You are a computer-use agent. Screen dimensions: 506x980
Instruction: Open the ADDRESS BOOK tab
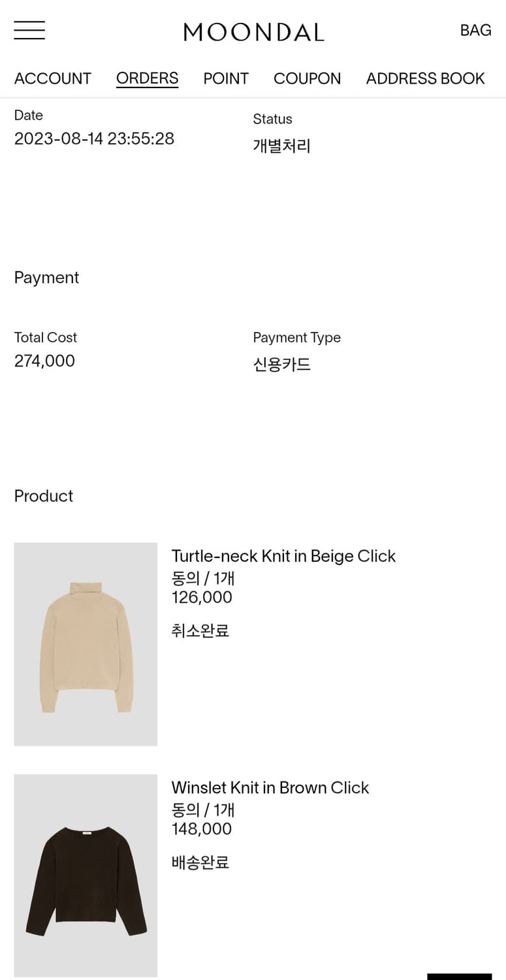point(425,78)
